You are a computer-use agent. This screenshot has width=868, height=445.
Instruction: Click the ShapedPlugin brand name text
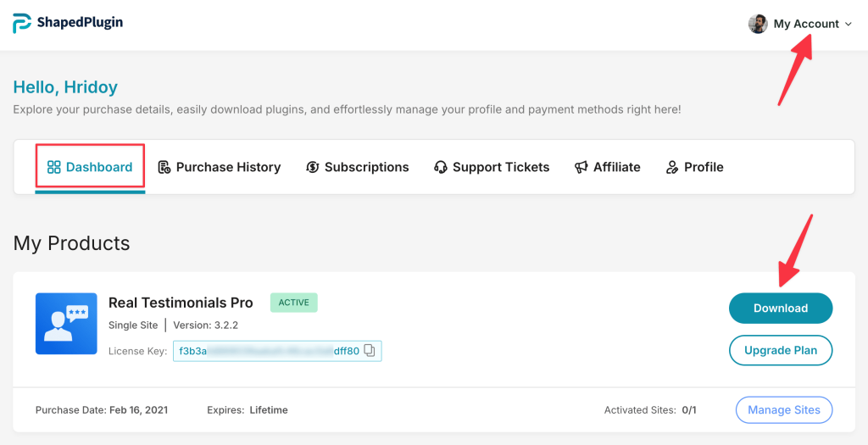click(x=80, y=23)
